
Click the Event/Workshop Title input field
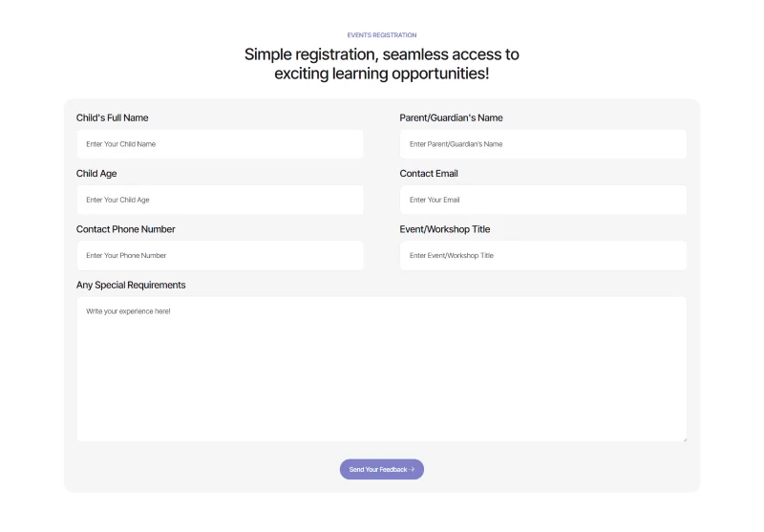pos(543,255)
